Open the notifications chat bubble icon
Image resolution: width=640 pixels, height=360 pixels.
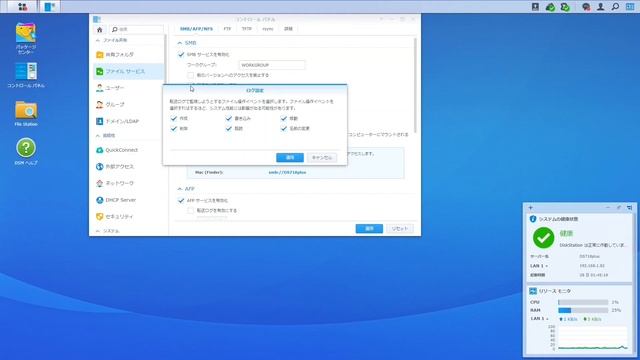[586, 7]
